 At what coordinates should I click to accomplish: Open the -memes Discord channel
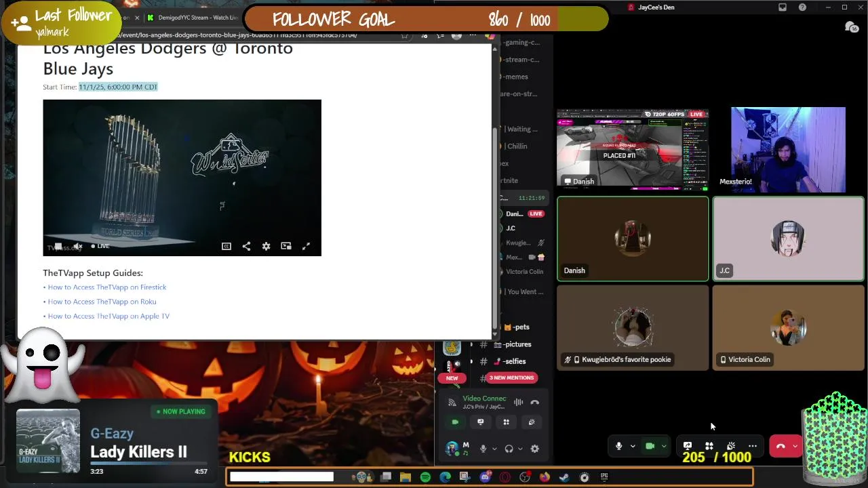(x=515, y=77)
